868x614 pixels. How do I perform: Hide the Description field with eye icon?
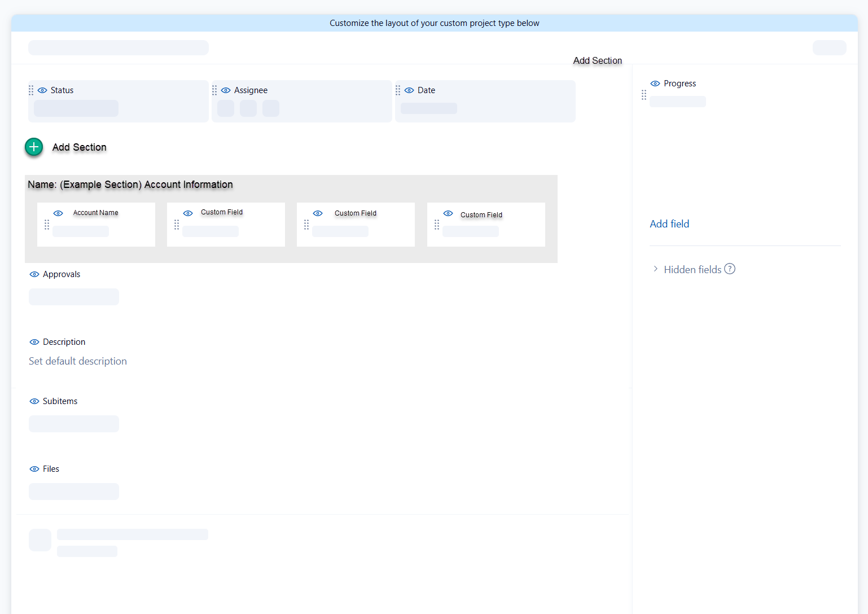pyautogui.click(x=34, y=342)
